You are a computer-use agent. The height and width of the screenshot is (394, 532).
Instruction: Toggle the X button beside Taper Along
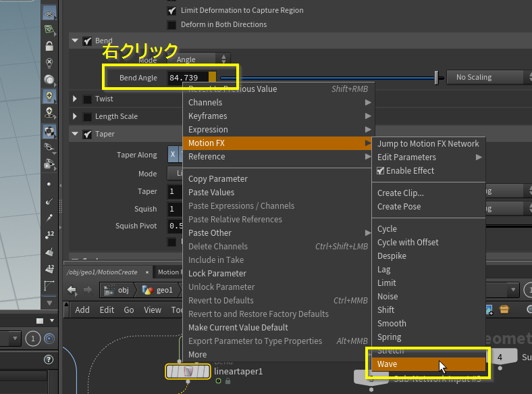(x=173, y=155)
